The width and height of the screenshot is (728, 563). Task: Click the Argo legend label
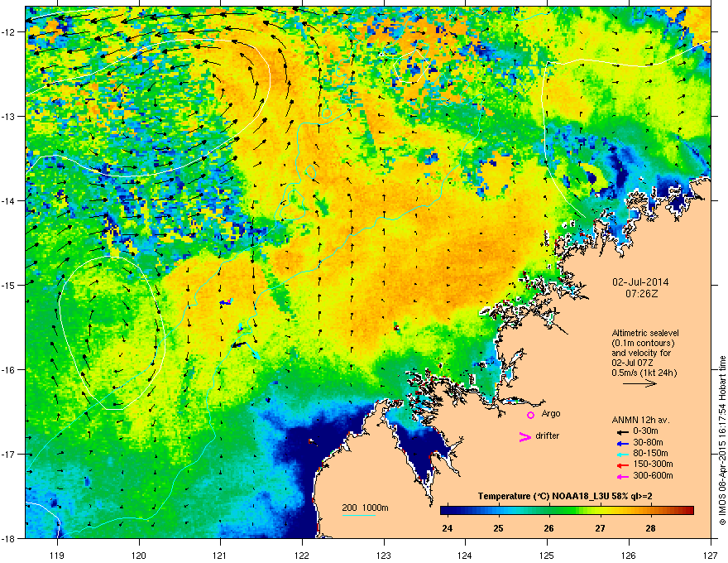(x=551, y=414)
